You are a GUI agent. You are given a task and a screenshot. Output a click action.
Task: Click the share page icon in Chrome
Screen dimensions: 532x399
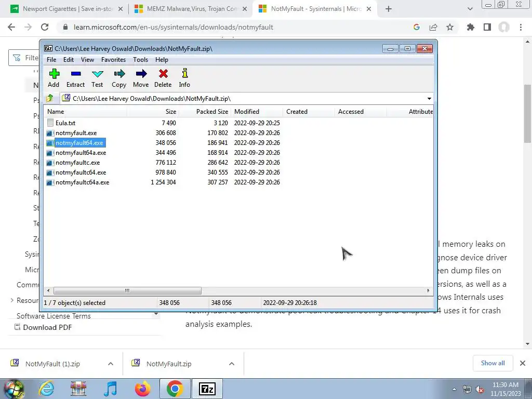[433, 27]
